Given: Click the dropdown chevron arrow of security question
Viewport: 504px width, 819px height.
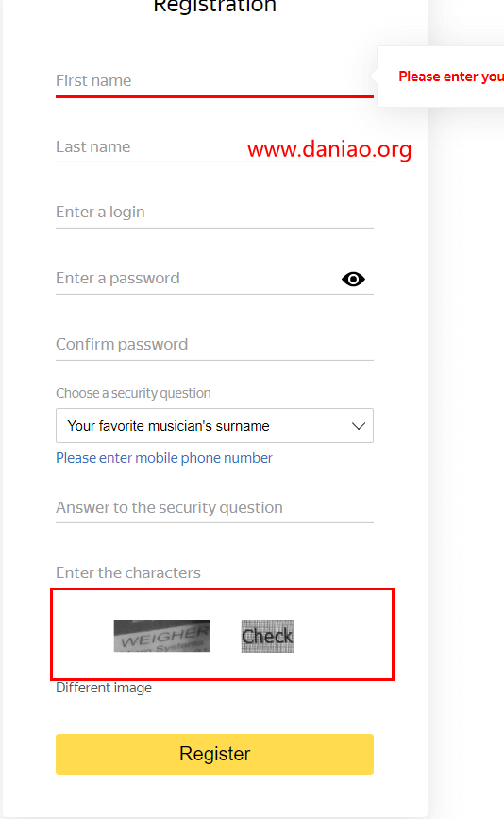Looking at the screenshot, I should [x=359, y=426].
